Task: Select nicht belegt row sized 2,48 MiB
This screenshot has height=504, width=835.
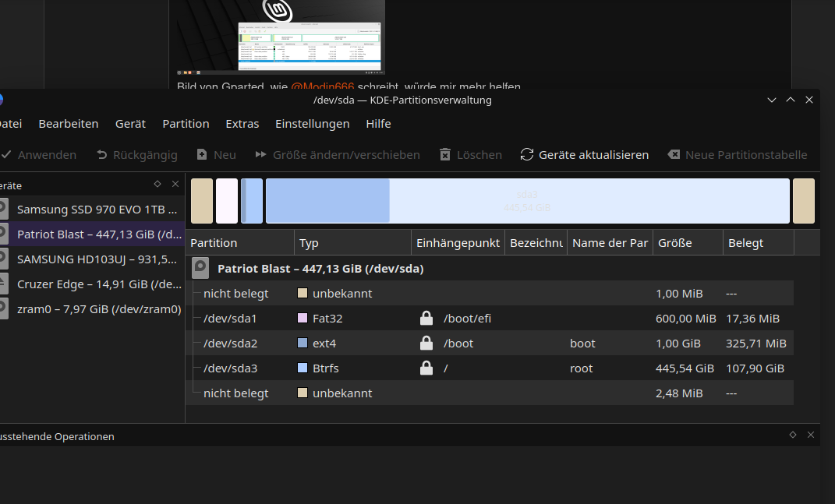Action: tap(490, 393)
